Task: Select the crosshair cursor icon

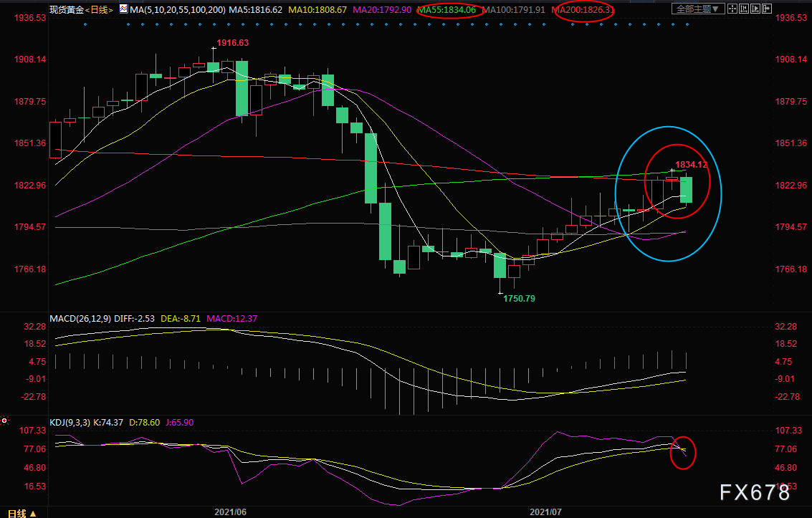Action: coord(732,9)
